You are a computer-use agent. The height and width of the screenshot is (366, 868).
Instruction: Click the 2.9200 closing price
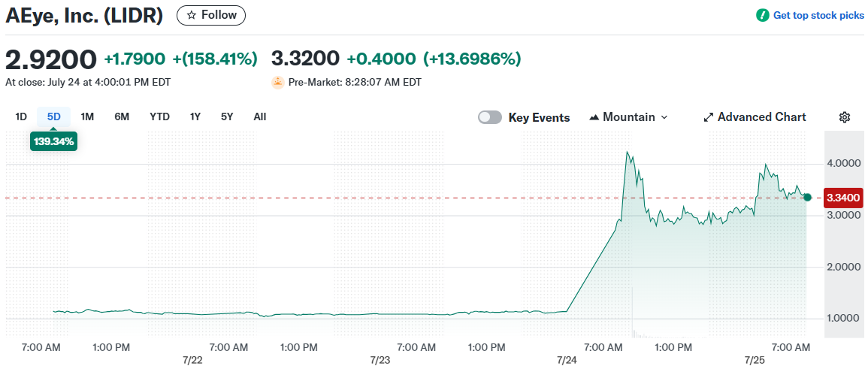(x=51, y=59)
